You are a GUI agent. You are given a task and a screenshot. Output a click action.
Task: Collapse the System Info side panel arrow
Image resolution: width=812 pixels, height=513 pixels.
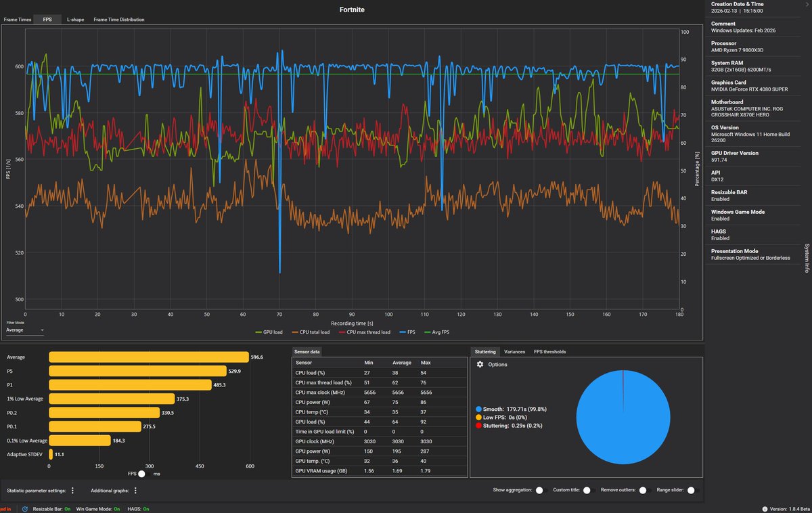click(x=807, y=4)
